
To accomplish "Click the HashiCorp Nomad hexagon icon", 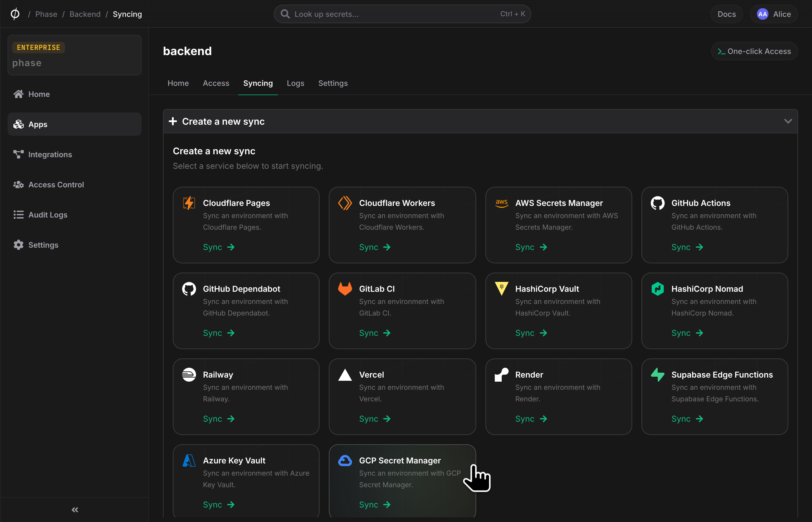I will point(657,289).
